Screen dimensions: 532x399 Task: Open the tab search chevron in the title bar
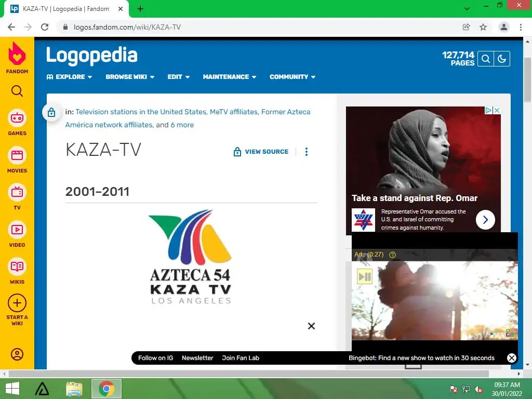click(467, 9)
